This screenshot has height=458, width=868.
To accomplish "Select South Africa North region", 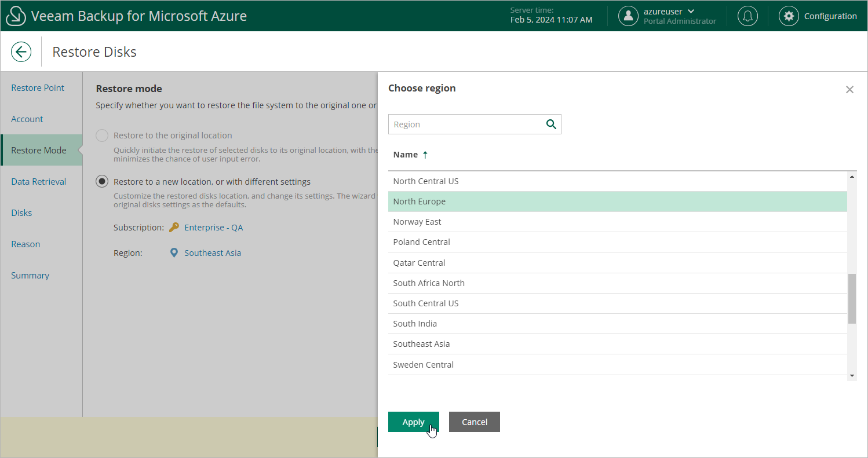I will [618, 283].
